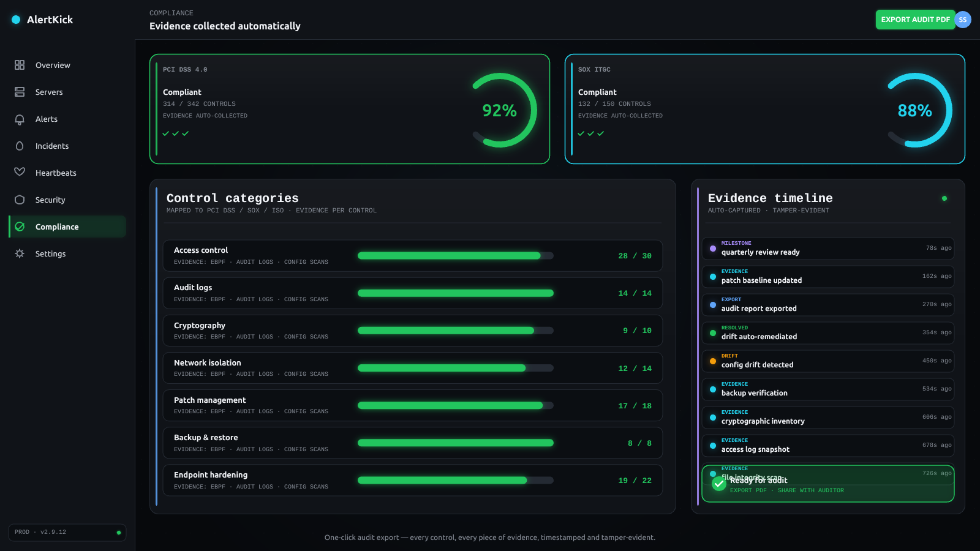Click the Export Audit PDF button
This screenshot has width=980, height=551.
[915, 20]
